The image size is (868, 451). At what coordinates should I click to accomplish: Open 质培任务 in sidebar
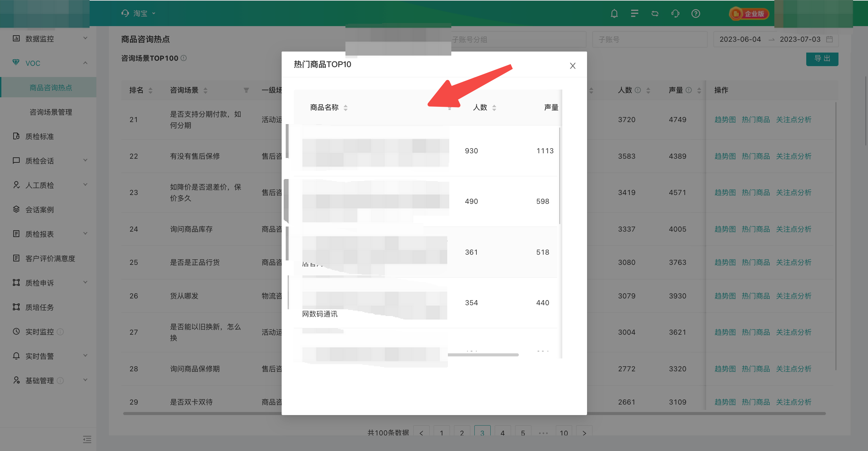(x=39, y=307)
